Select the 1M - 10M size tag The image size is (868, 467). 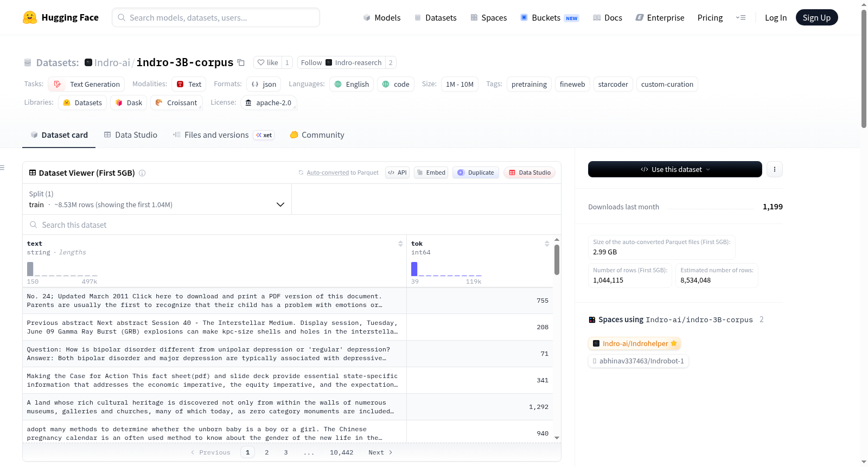point(459,84)
